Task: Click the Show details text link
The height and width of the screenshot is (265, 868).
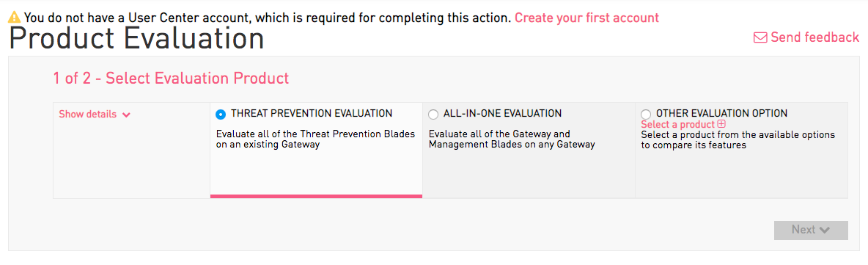Action: pos(87,115)
